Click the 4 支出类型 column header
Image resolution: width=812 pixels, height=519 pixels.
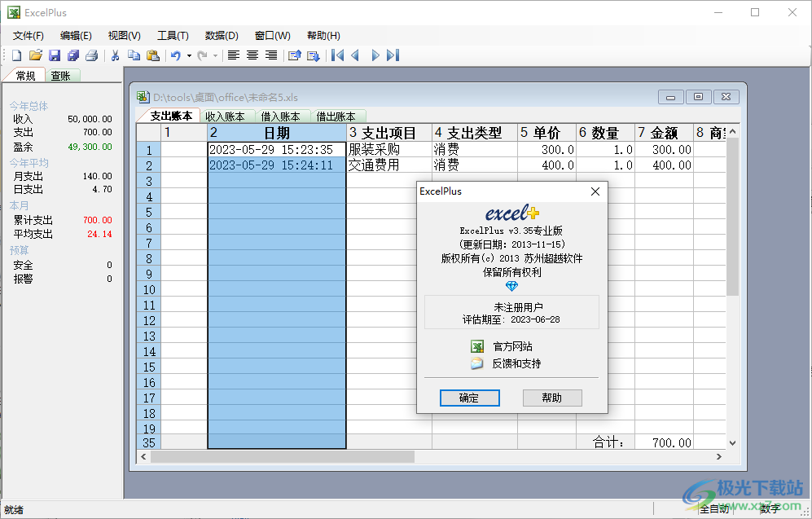(x=475, y=133)
